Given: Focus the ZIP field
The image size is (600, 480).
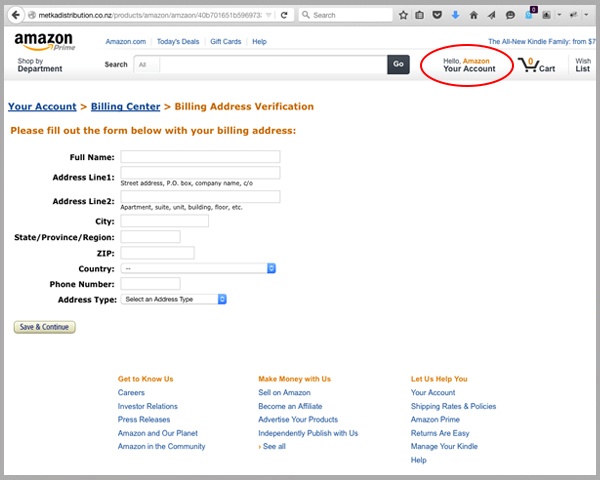Looking at the screenshot, I should [x=157, y=253].
